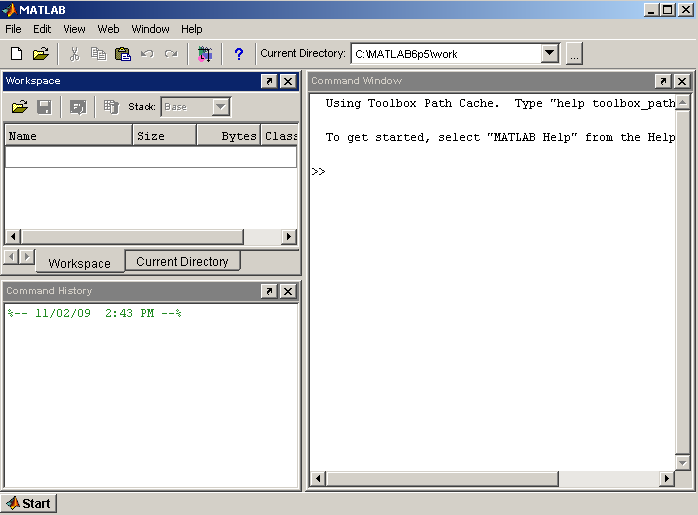This screenshot has width=698, height=515.
Task: Click Command Window vertical scroll down arrow
Action: click(682, 462)
